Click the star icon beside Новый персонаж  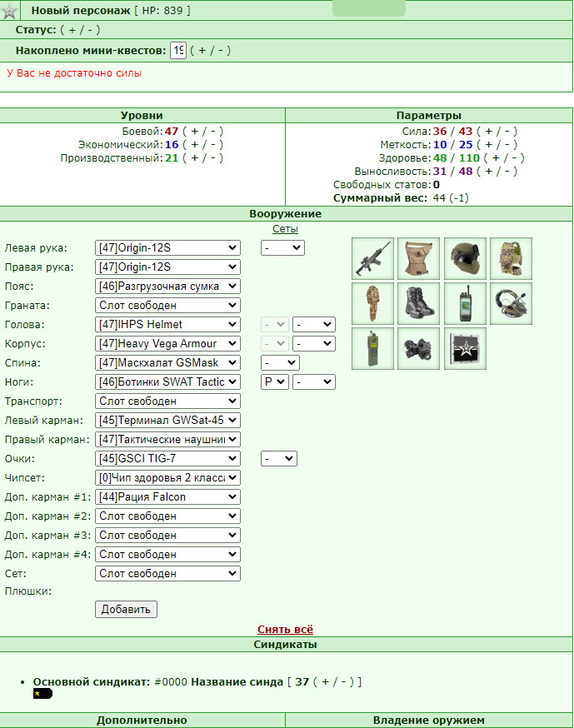tap(9, 11)
